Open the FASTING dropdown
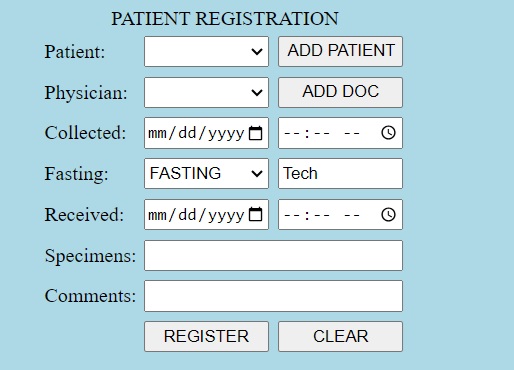Viewport: 514px width, 370px height. point(206,174)
